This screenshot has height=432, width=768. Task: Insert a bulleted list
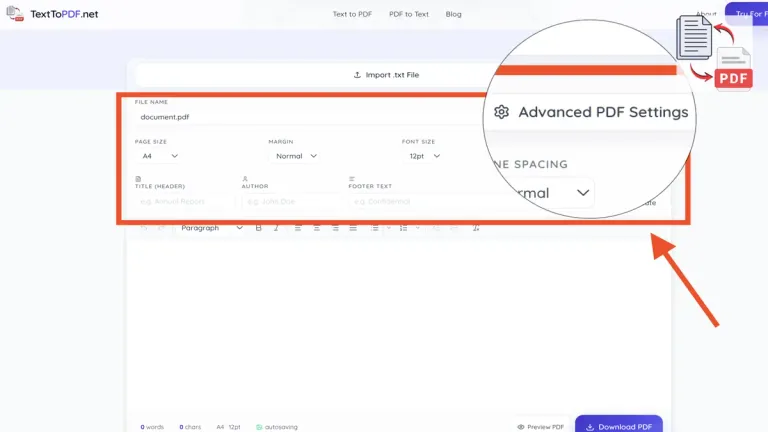(373, 228)
